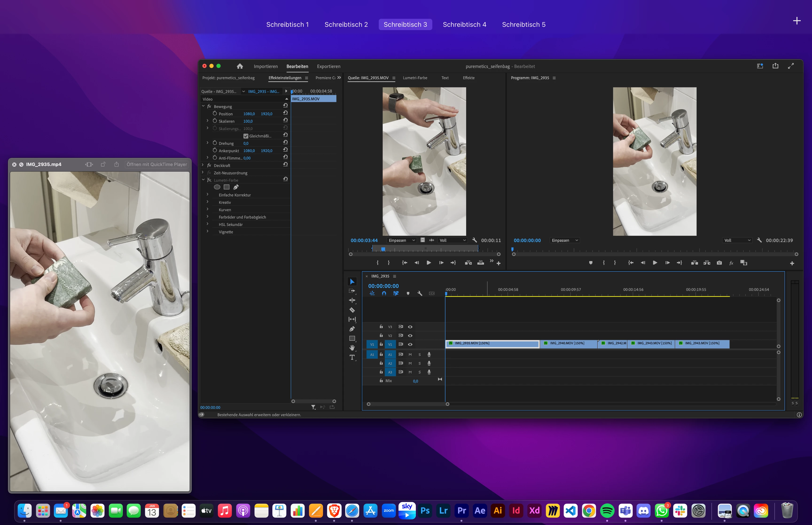This screenshot has width=812, height=525.
Task: Switch to Schreibtisch 4 desktop
Action: (464, 24)
